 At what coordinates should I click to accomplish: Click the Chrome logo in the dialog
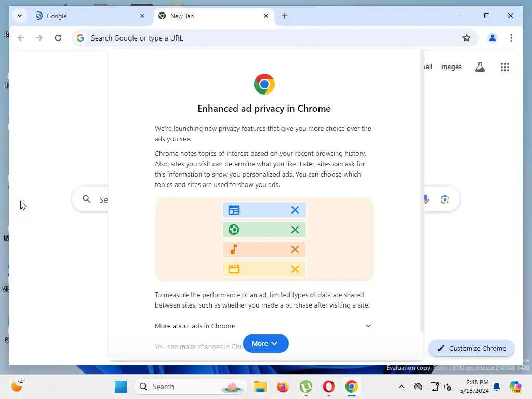(264, 84)
